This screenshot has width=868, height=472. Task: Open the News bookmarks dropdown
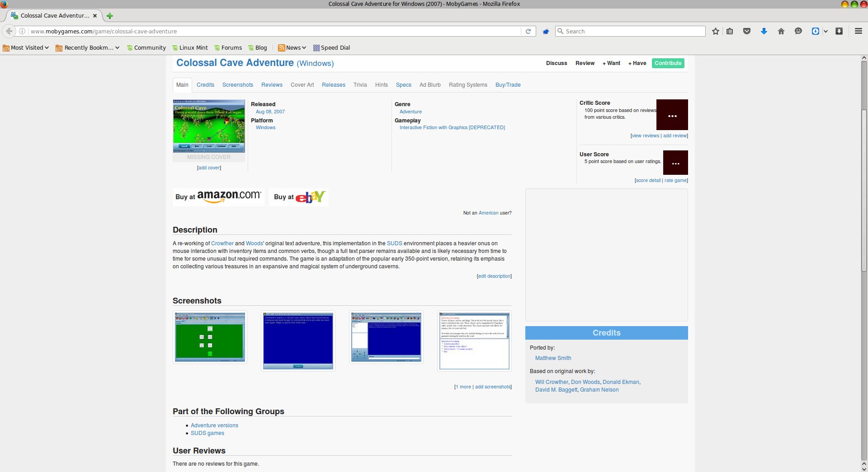pos(292,47)
